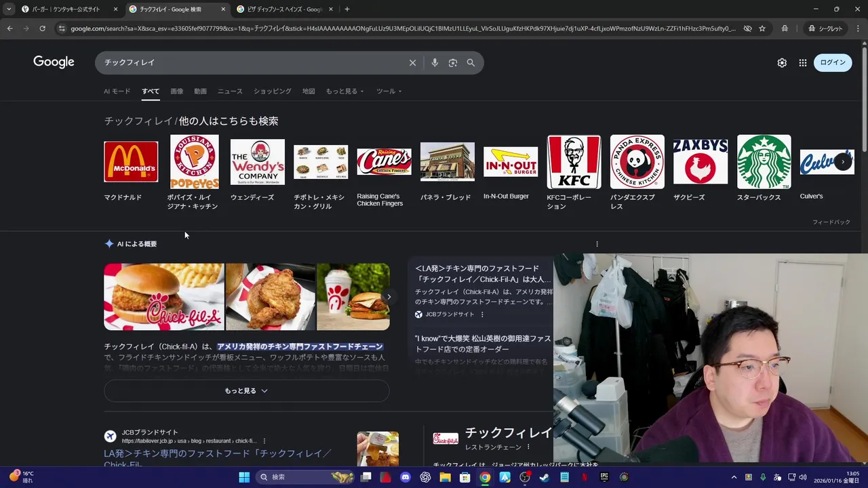
Task: Clear the search box with the X icon
Action: 412,62
